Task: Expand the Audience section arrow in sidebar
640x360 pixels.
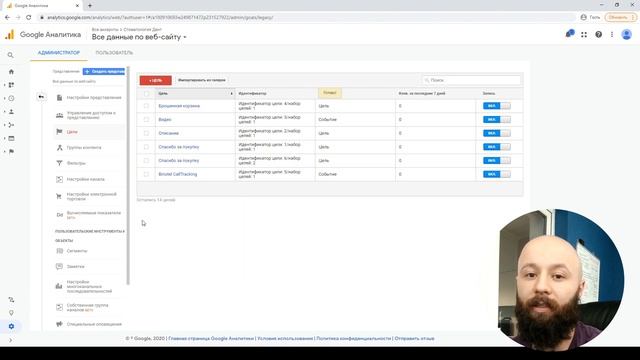Action: click(x=4, y=111)
